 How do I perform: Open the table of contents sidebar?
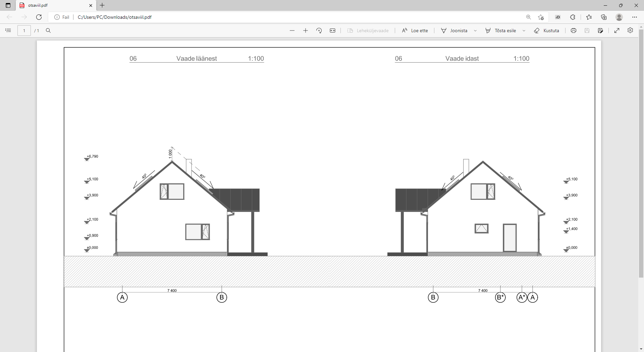tap(8, 31)
